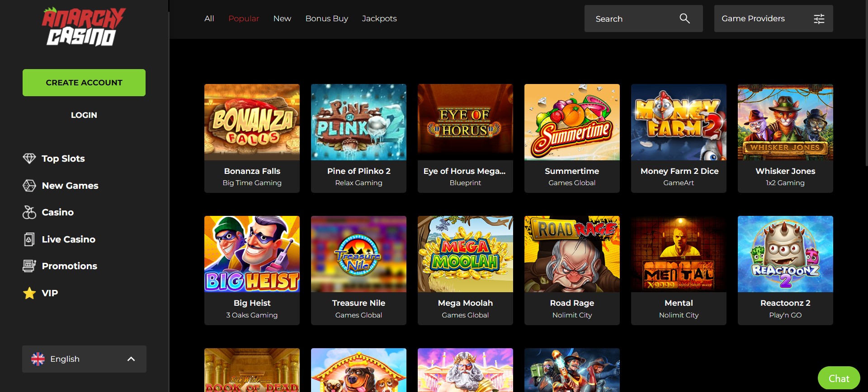Open the Jackpots tab
This screenshot has width=868, height=392.
tap(379, 19)
